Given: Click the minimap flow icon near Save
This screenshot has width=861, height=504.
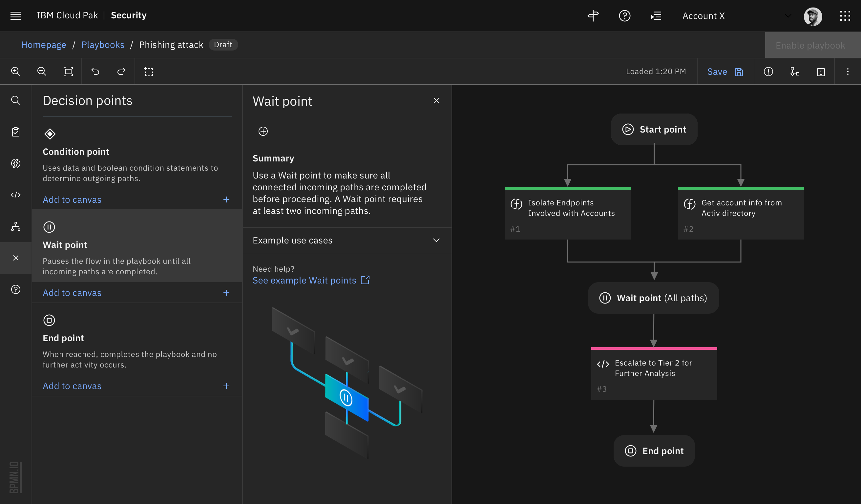Looking at the screenshot, I should 795,71.
